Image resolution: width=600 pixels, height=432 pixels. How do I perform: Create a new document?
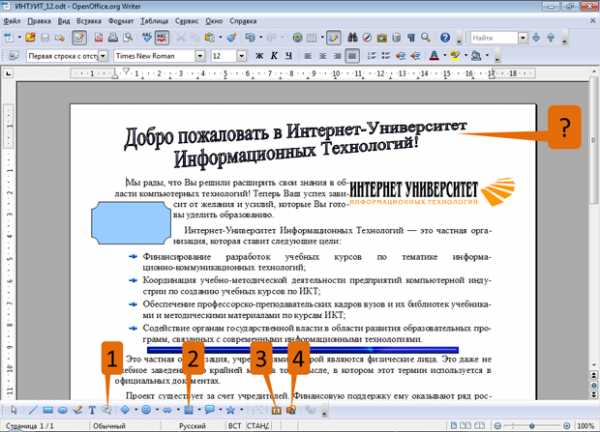click(x=8, y=37)
